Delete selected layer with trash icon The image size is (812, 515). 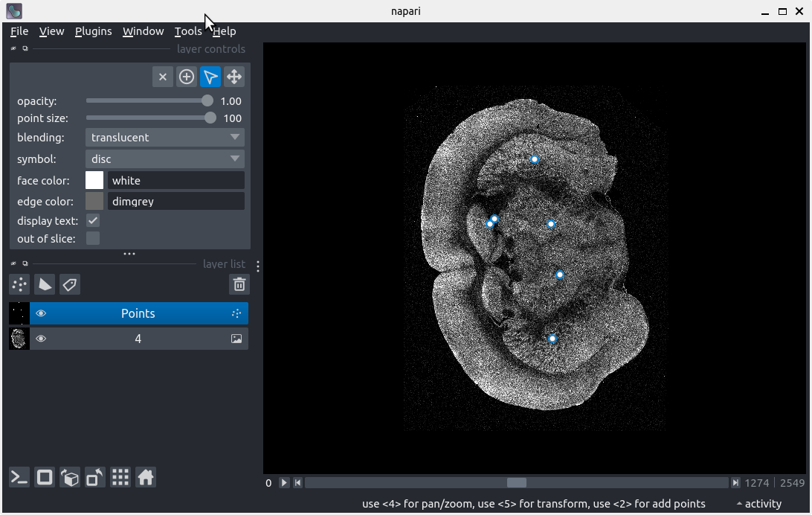(239, 284)
